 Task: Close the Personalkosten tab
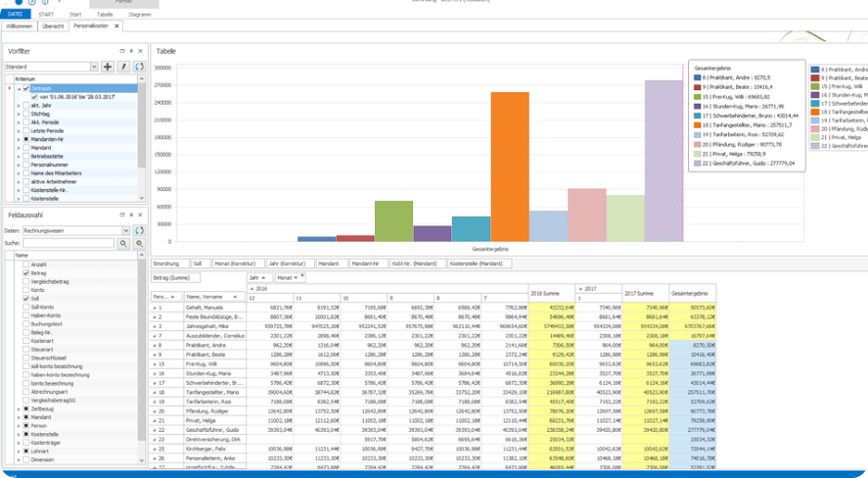[x=118, y=25]
